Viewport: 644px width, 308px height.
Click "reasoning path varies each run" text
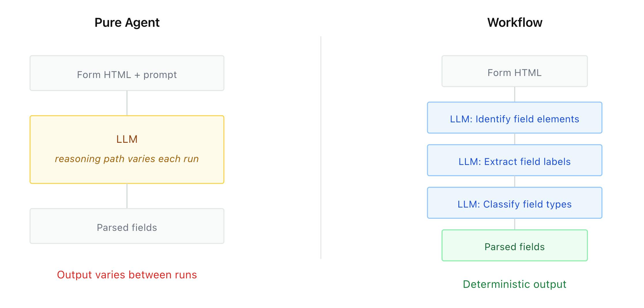pyautogui.click(x=127, y=159)
